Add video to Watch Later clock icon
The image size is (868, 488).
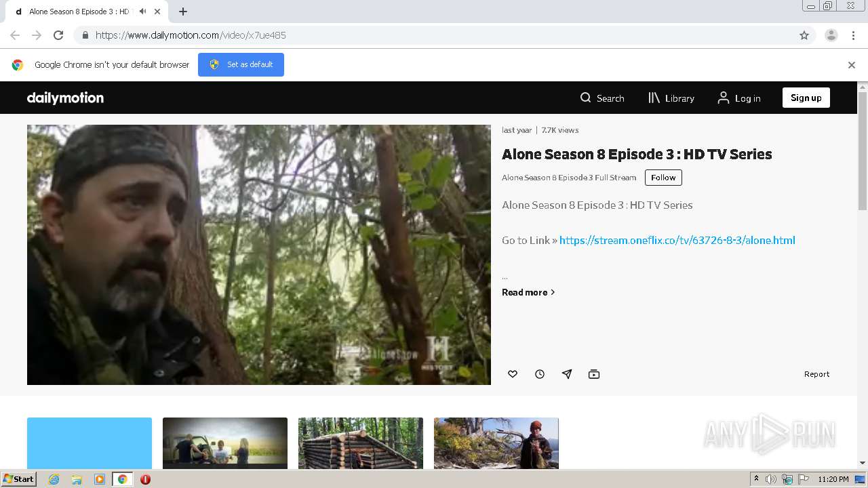[540, 374]
